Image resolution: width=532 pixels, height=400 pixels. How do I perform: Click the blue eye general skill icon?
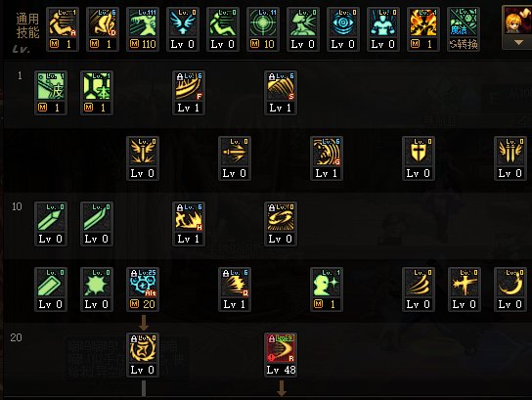pyautogui.click(x=343, y=29)
